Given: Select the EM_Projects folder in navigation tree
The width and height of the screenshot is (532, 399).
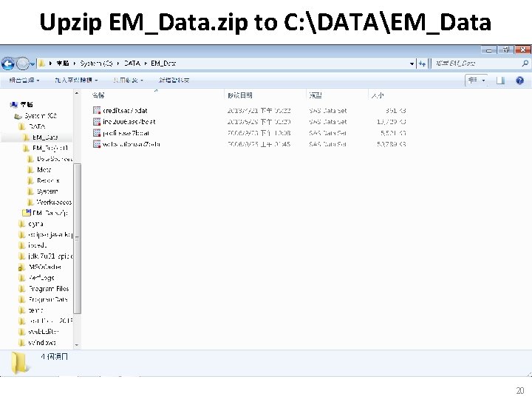Looking at the screenshot, I should (x=50, y=148).
